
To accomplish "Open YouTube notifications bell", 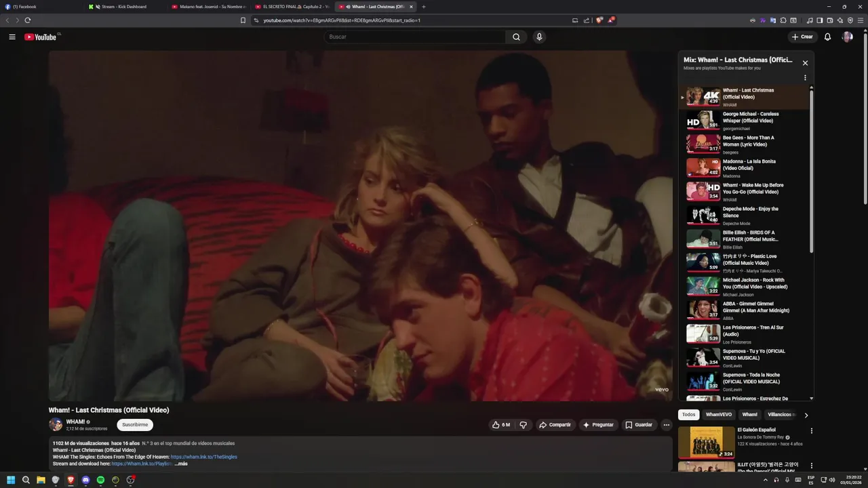I will point(827,37).
